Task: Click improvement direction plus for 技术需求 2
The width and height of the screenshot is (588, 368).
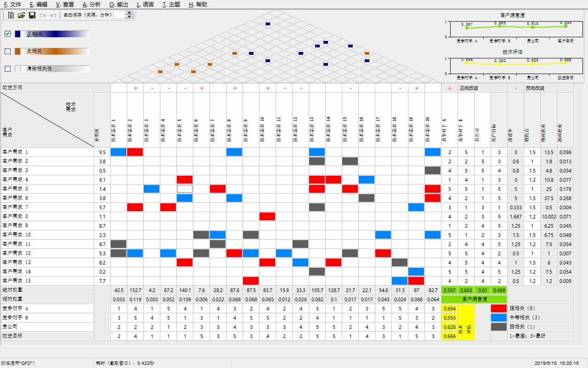Action: (x=135, y=88)
